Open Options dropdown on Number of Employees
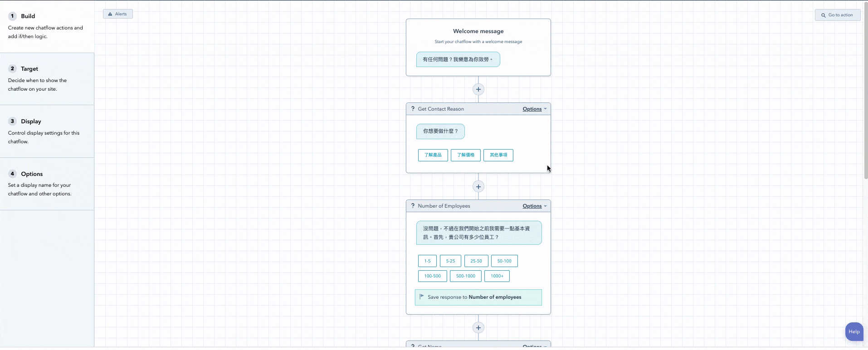Screen dimensions: 868x350 [534, 206]
